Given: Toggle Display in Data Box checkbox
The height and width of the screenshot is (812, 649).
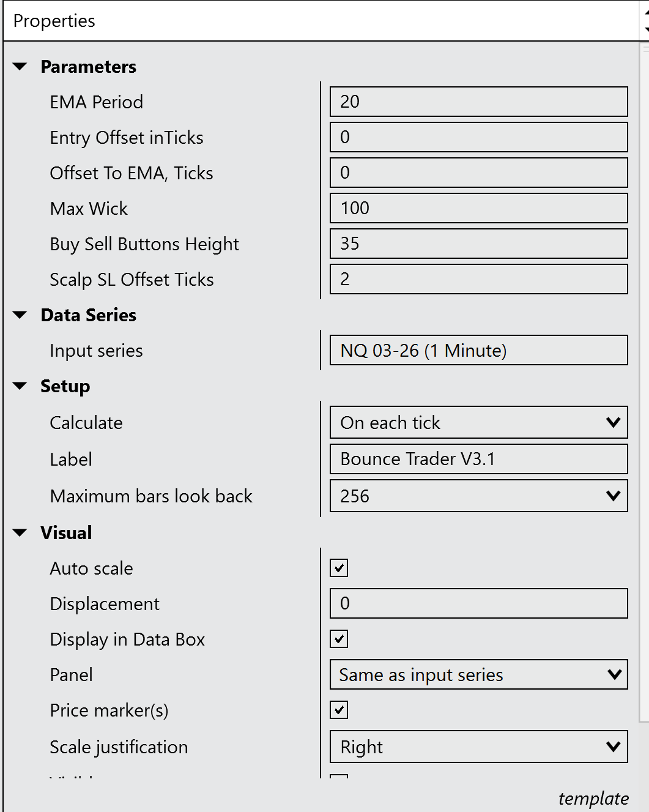Looking at the screenshot, I should pyautogui.click(x=339, y=639).
